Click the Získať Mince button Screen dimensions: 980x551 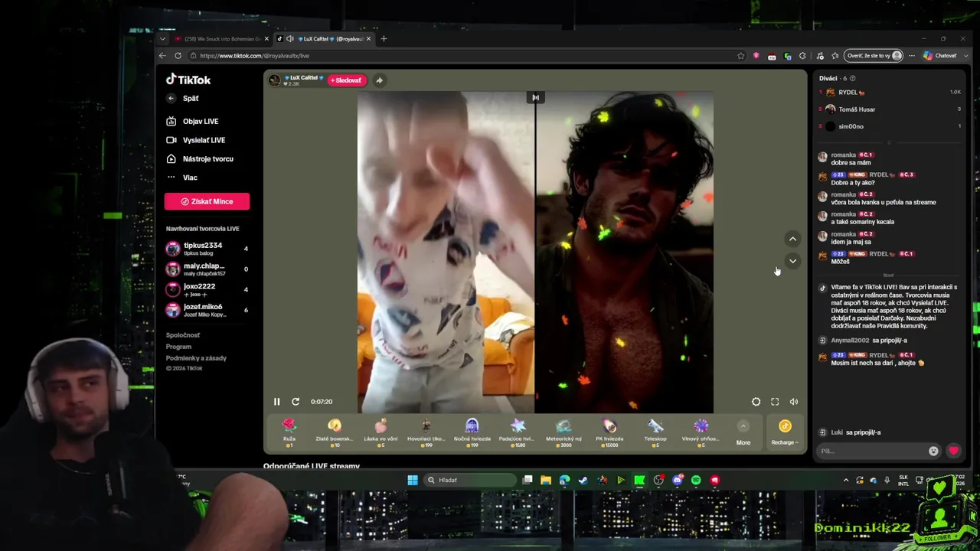click(207, 201)
